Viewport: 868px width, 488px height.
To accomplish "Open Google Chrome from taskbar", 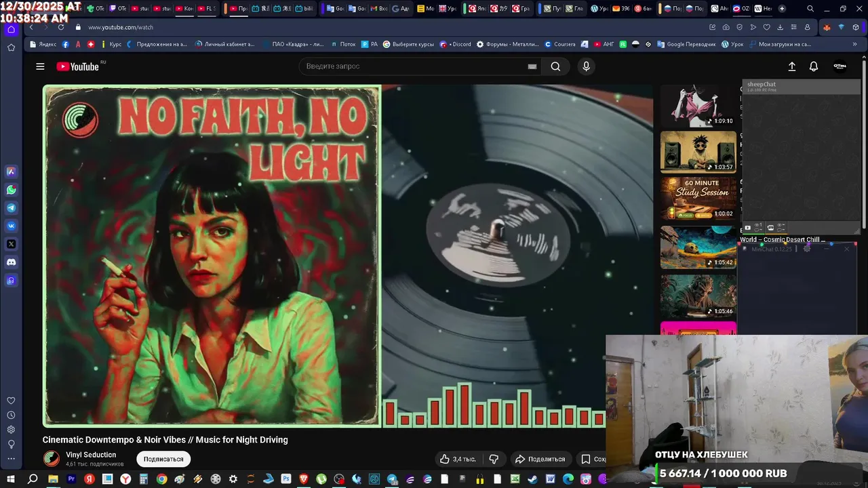I will (x=161, y=479).
